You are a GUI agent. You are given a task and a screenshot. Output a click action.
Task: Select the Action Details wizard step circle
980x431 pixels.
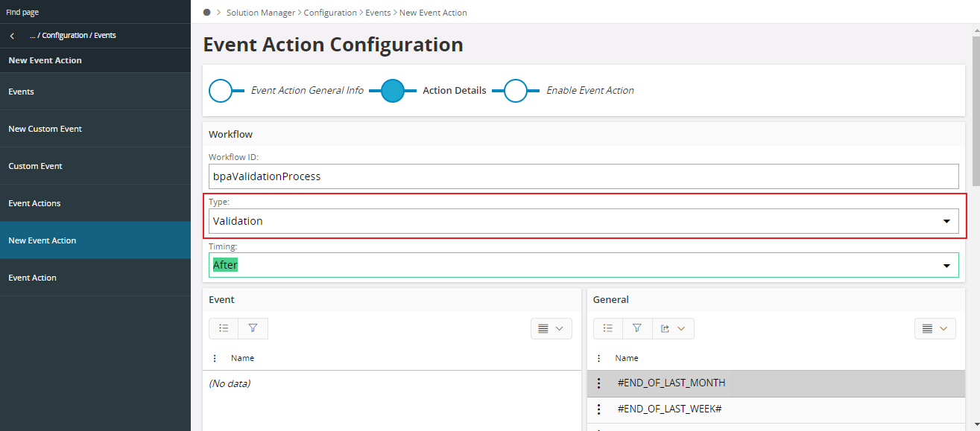click(393, 90)
